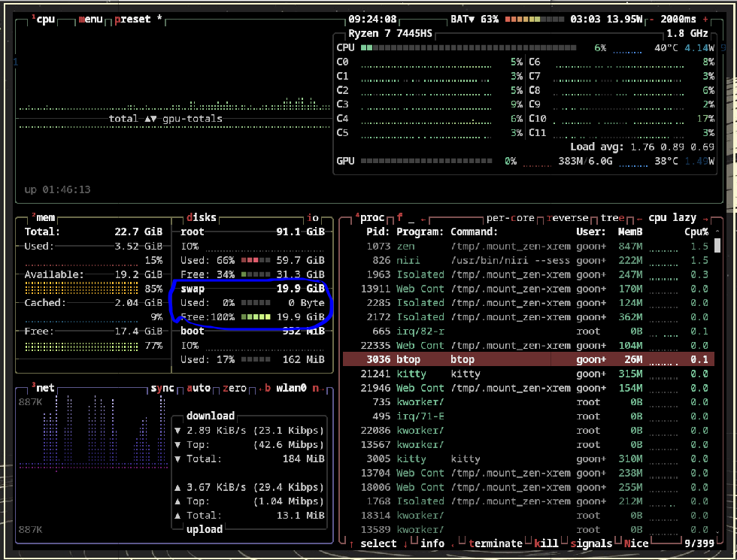The height and width of the screenshot is (560, 737).
Task: Toggle auto scaling in net panel
Action: pyautogui.click(x=199, y=389)
